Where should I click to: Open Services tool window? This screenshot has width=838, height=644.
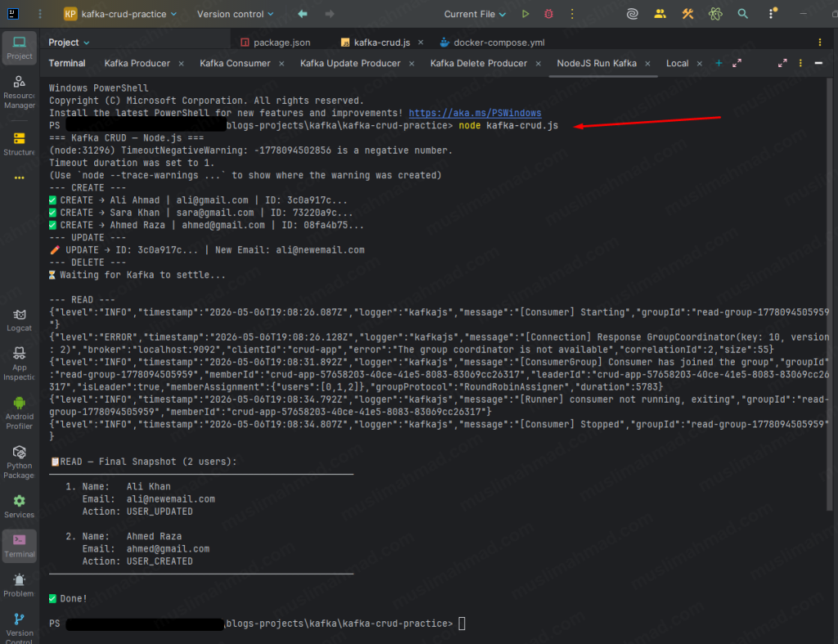coord(20,507)
